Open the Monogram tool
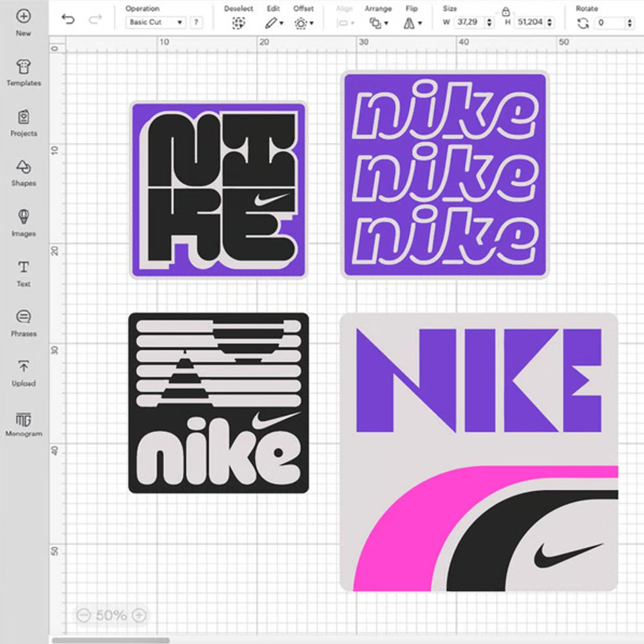 click(23, 419)
